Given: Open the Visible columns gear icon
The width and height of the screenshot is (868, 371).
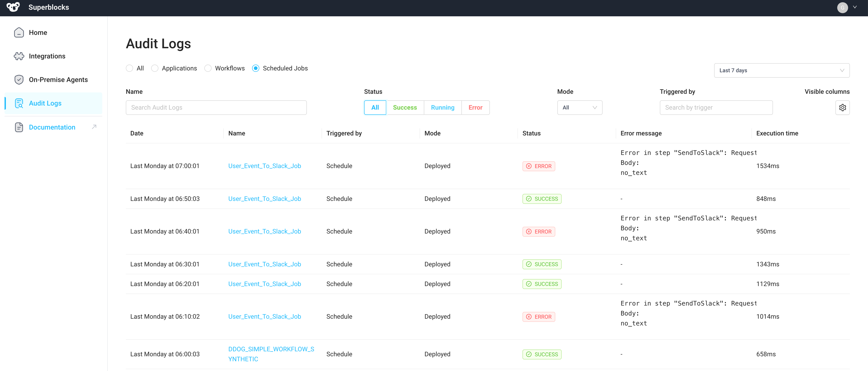Looking at the screenshot, I should tap(843, 107).
